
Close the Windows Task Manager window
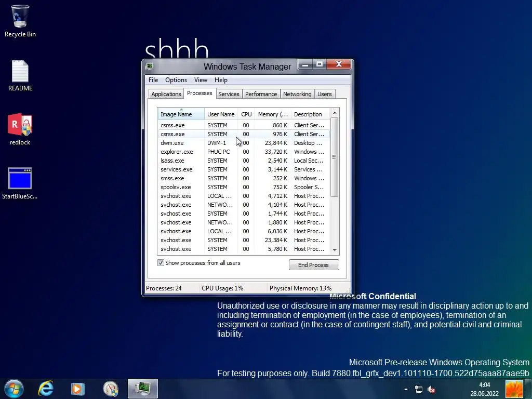pos(339,64)
